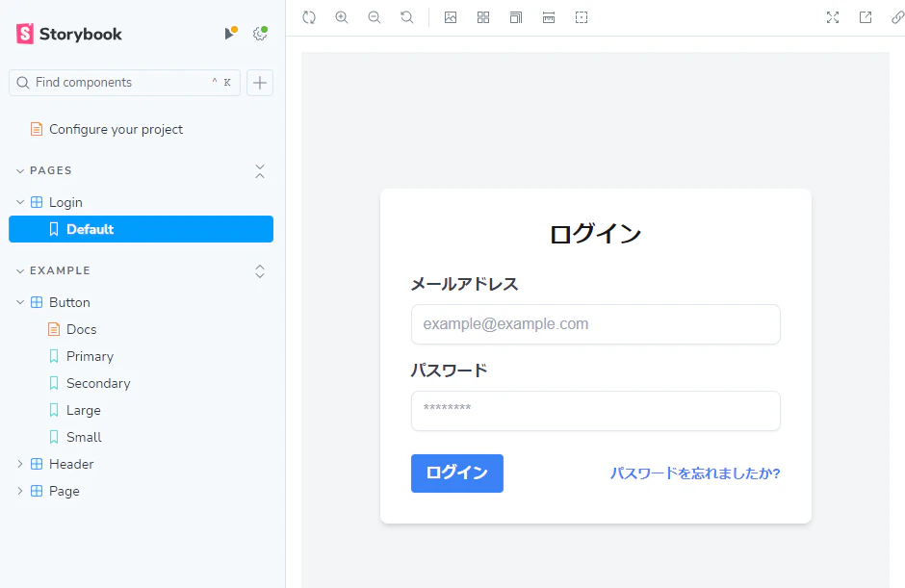905x588 pixels.
Task: Select the Default story
Action: (141, 229)
